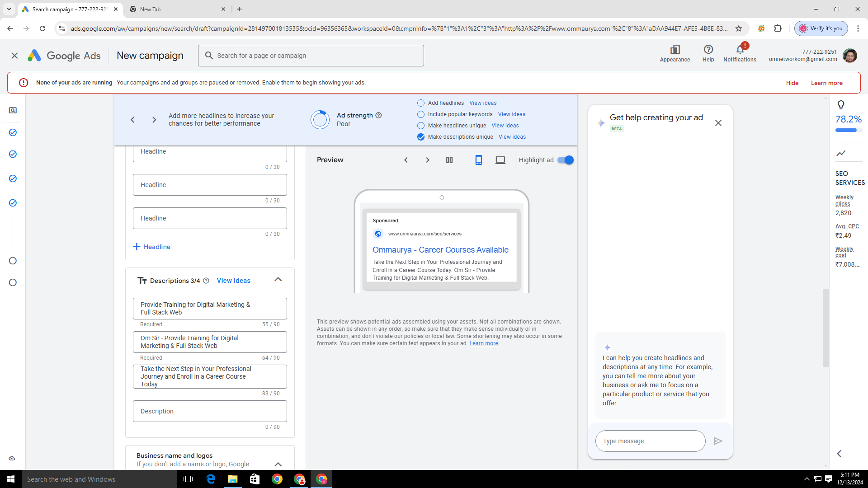Click the cloud icon at bottom left sidebar

[12, 458]
